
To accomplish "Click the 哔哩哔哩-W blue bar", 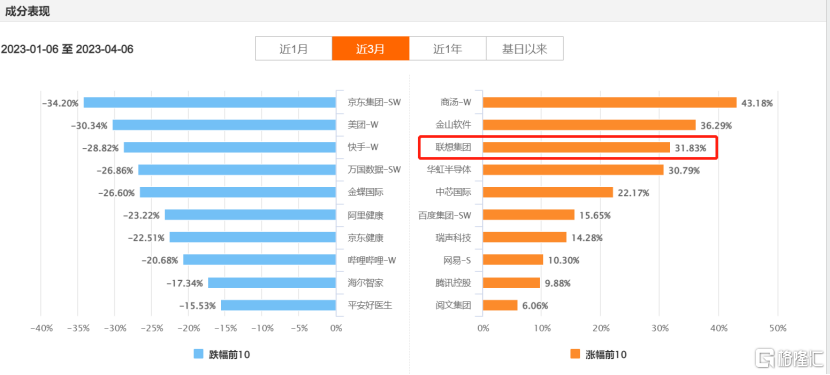I will click(260, 260).
